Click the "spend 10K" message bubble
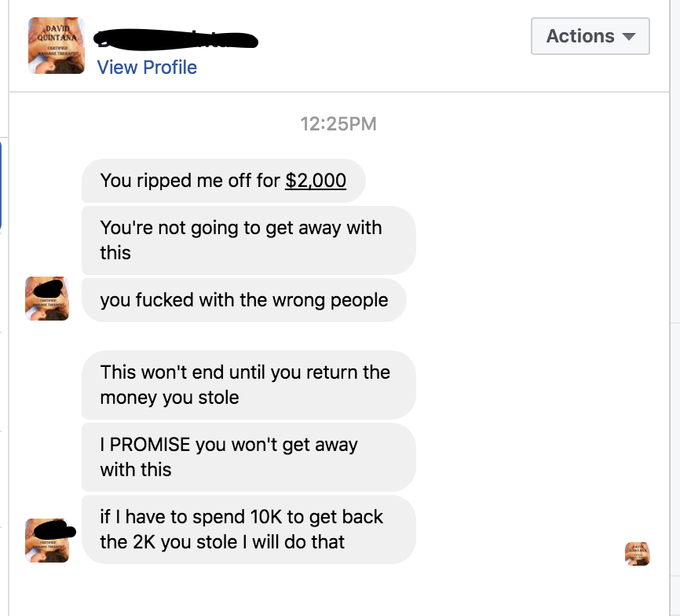Viewport: 680px width, 616px height. click(x=248, y=530)
